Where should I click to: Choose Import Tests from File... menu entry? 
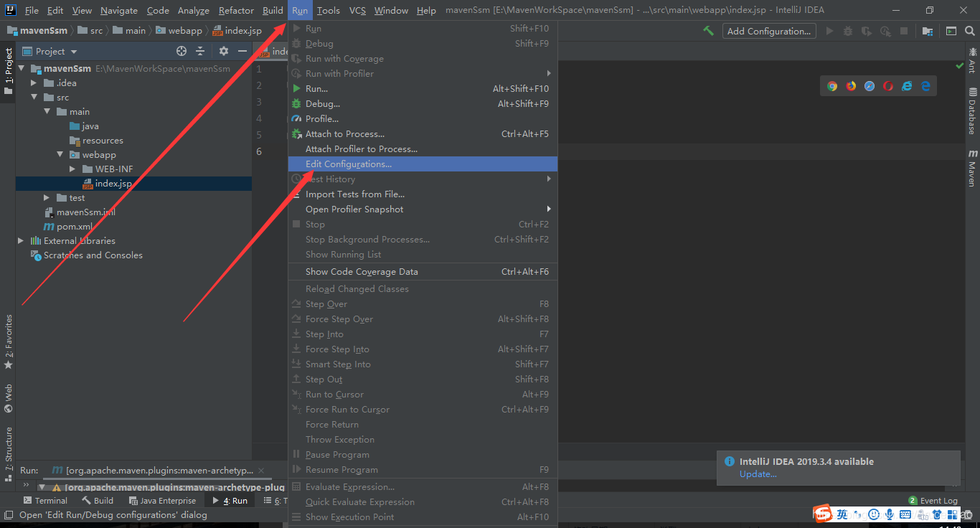(423, 194)
